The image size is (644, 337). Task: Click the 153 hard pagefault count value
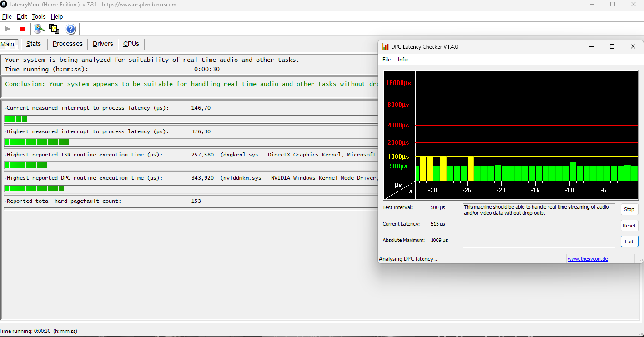coord(196,201)
